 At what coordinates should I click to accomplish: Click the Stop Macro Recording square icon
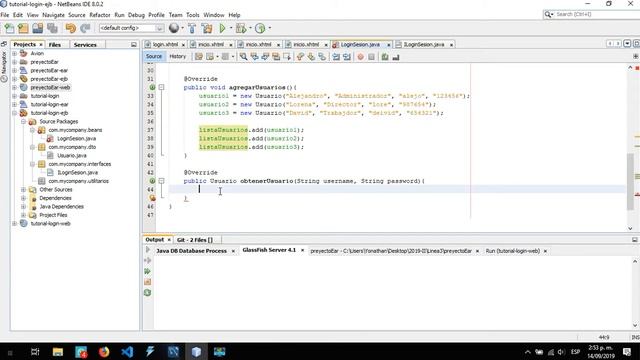[371, 57]
